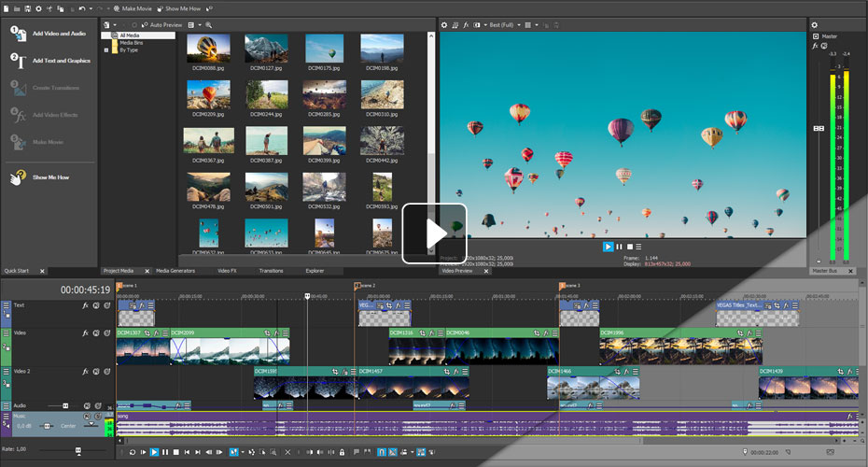The width and height of the screenshot is (868, 467).
Task: Expand the By Type tree node
Action: pyautogui.click(x=106, y=50)
